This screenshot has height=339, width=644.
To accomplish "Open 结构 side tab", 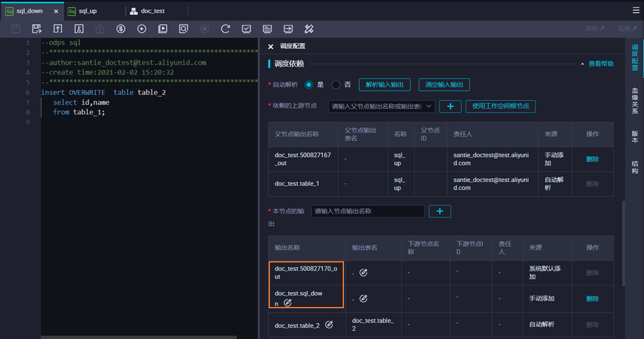I will [x=635, y=167].
